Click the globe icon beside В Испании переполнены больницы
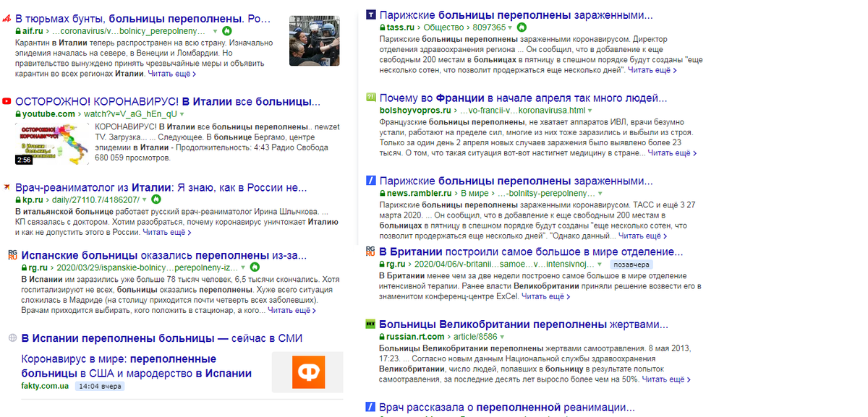This screenshot has width=868, height=417. point(12,338)
